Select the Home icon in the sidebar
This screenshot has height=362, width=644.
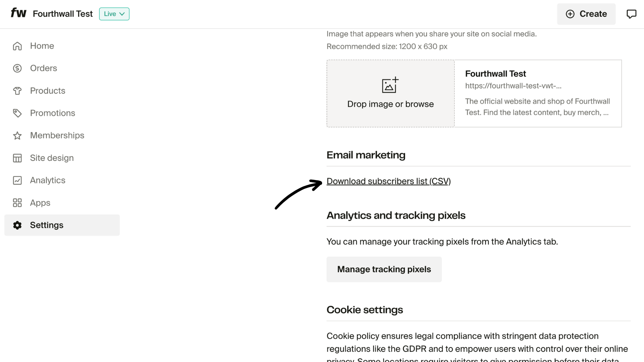click(x=17, y=46)
